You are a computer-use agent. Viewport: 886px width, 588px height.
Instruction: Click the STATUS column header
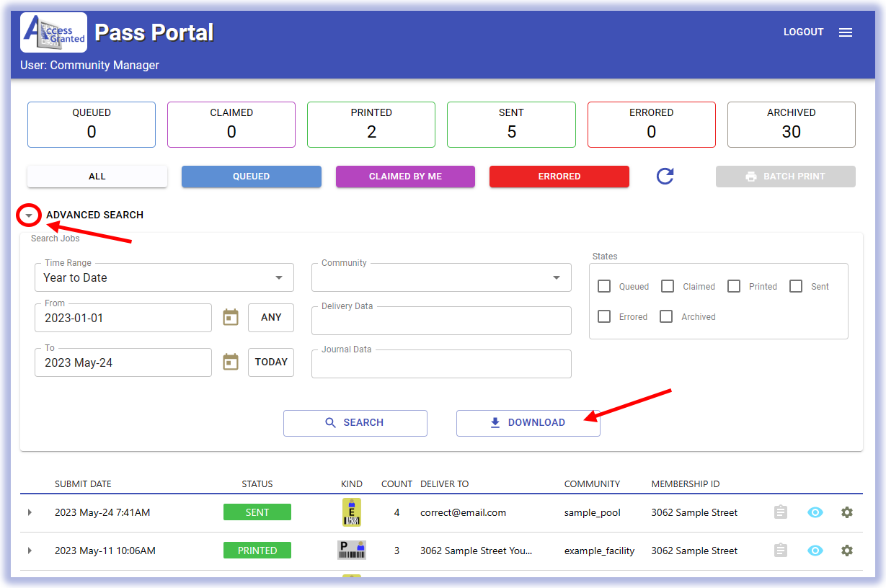pyautogui.click(x=257, y=484)
